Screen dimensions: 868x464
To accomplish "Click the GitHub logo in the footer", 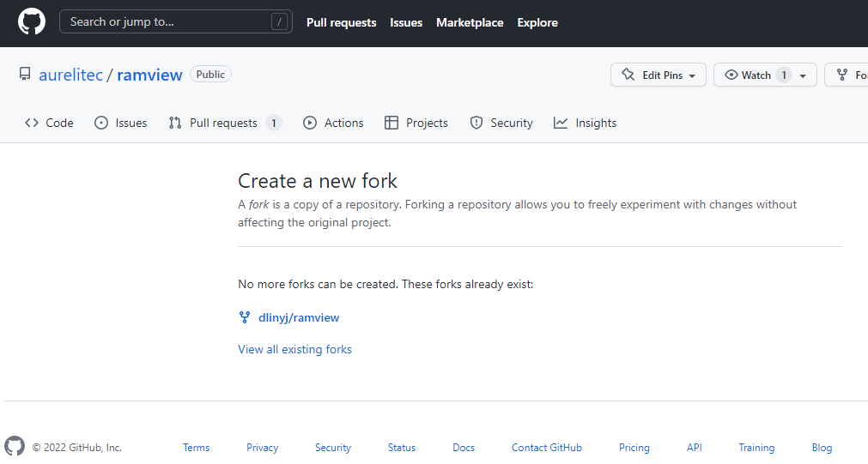I will click(15, 447).
